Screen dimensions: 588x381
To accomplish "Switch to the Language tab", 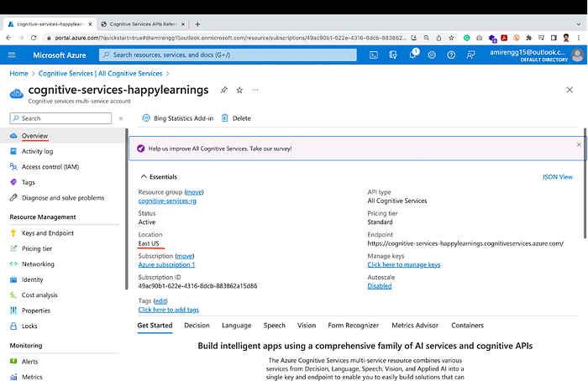I will 237,326.
